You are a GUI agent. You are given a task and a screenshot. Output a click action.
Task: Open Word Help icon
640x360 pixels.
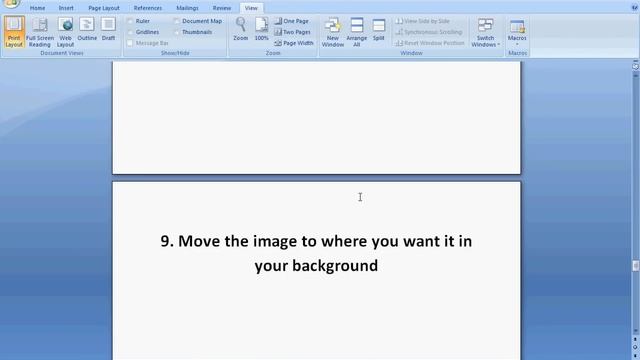point(635,7)
